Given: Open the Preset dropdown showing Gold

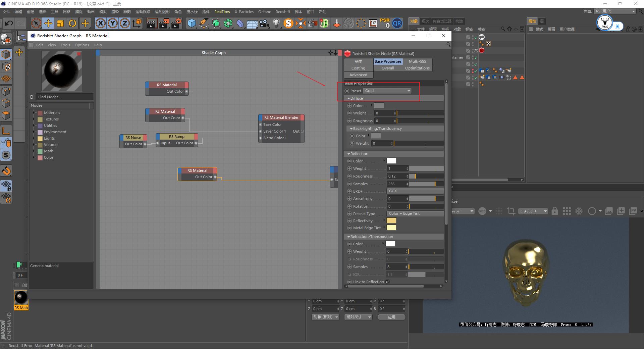Looking at the screenshot, I should [x=387, y=91].
